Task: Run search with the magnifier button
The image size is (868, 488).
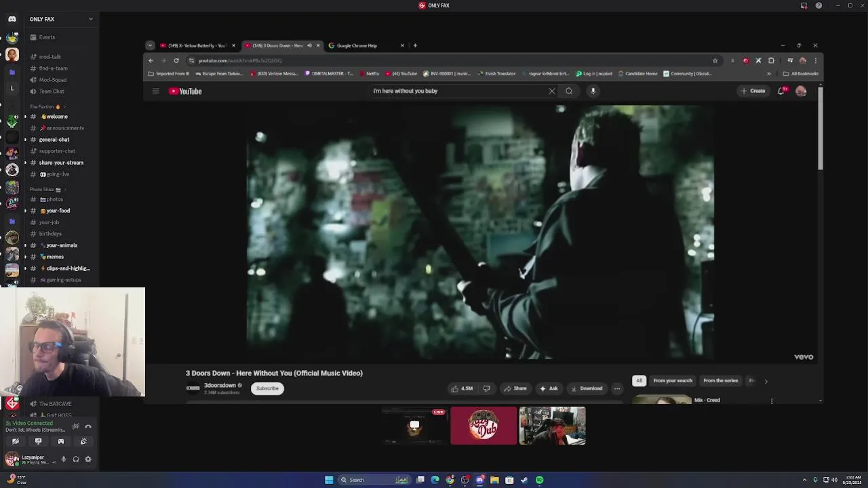Action: click(x=569, y=91)
